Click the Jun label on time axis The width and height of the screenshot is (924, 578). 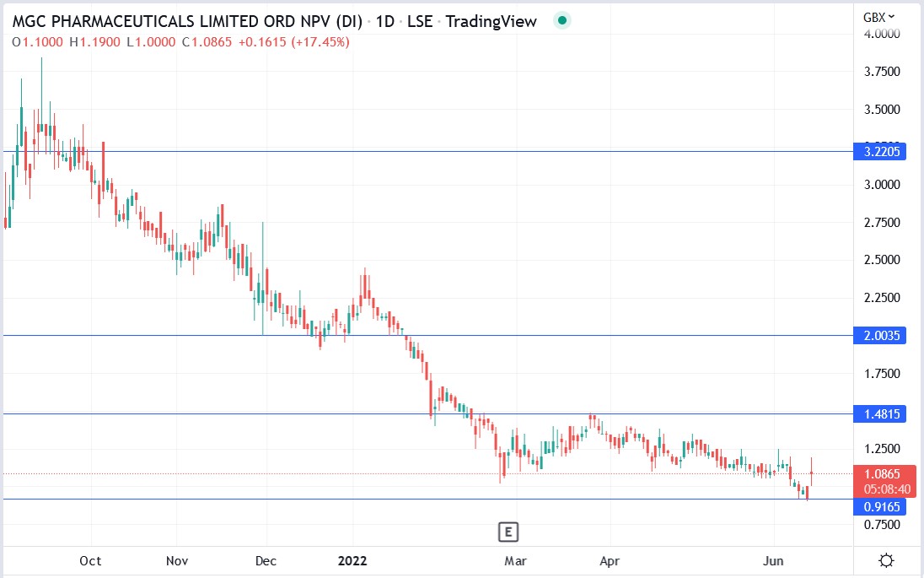(x=773, y=561)
